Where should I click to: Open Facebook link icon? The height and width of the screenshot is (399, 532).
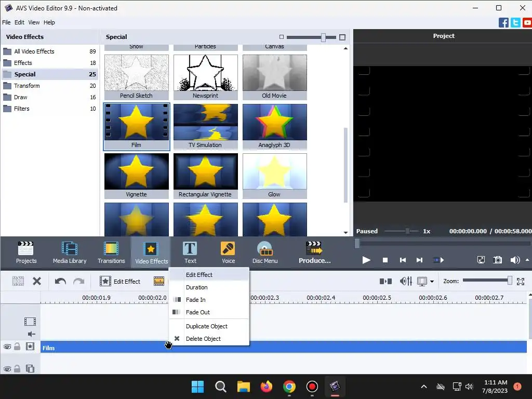(503, 23)
